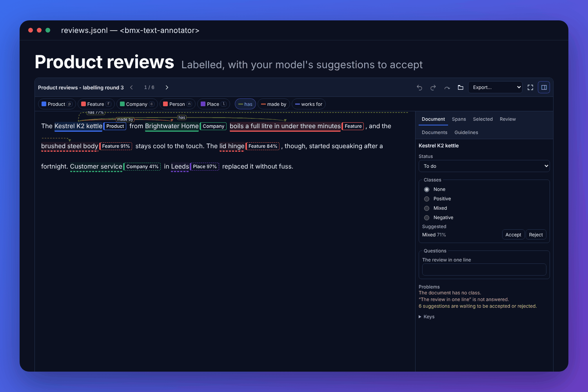The width and height of the screenshot is (588, 392).
Task: Go to the next document with right chevron
Action: point(167,87)
